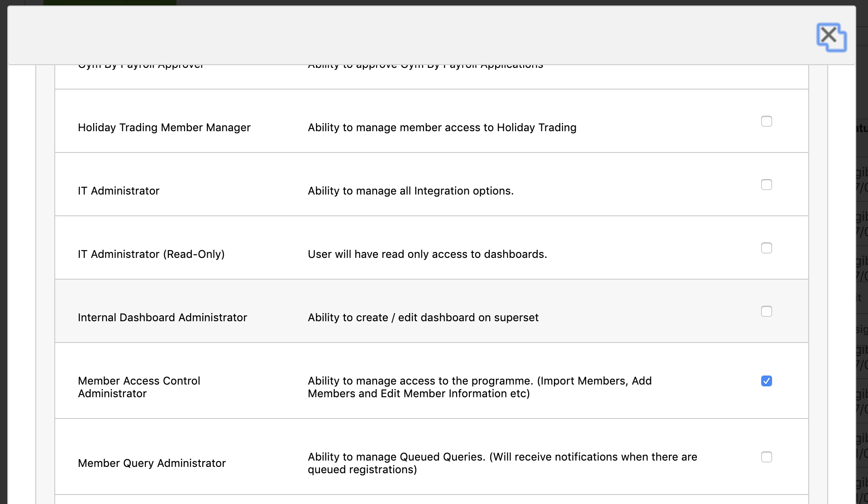Click 'IT Administrator (Read-Only)' role name
The image size is (868, 504).
coord(151,254)
